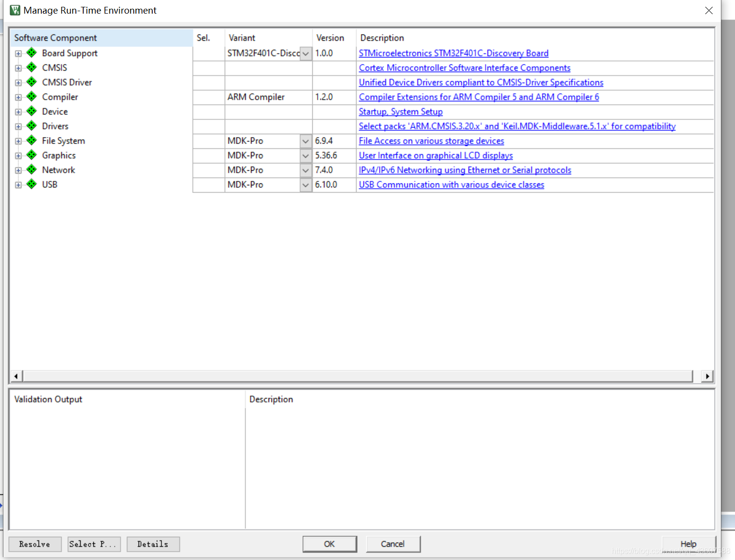The height and width of the screenshot is (560, 735).
Task: Click the green diamond icon beside CMSIS Driver
Action: 32,82
